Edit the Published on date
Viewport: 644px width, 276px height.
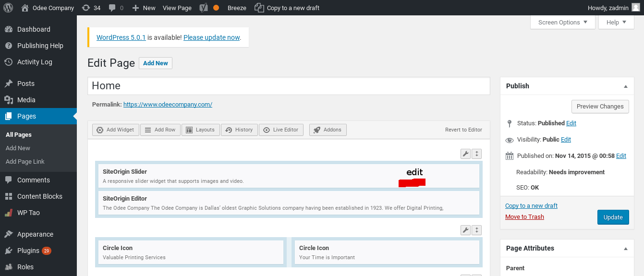point(621,156)
